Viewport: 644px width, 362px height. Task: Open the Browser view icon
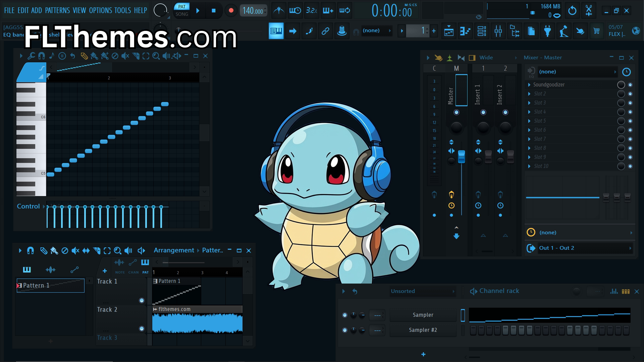point(515,31)
